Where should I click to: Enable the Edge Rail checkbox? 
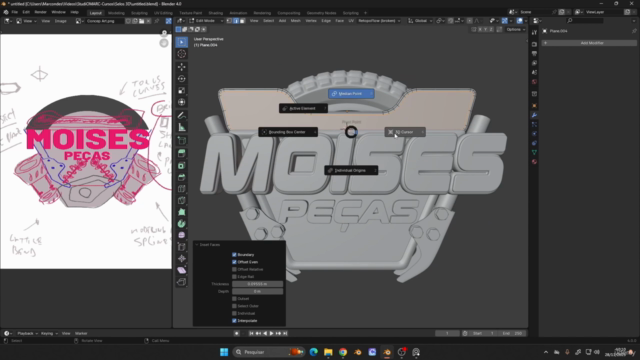point(234,277)
